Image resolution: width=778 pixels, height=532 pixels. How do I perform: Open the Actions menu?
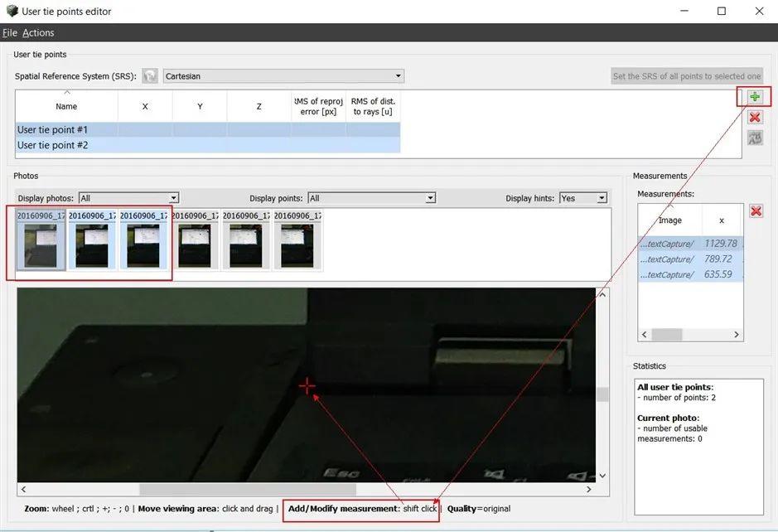[38, 32]
